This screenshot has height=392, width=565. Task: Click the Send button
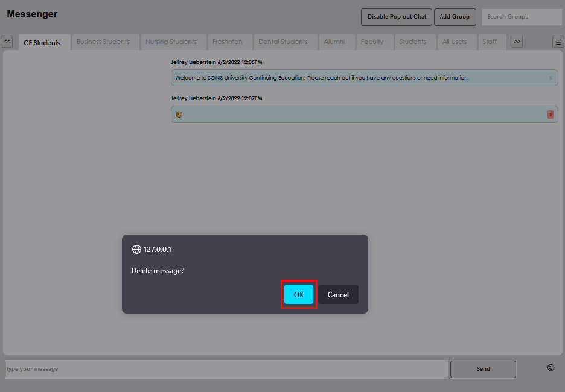coord(483,369)
